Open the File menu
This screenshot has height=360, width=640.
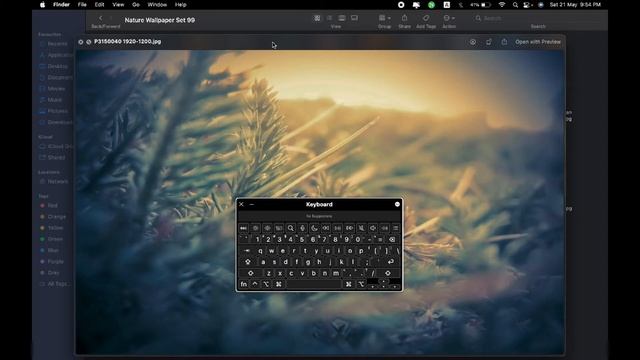click(82, 5)
